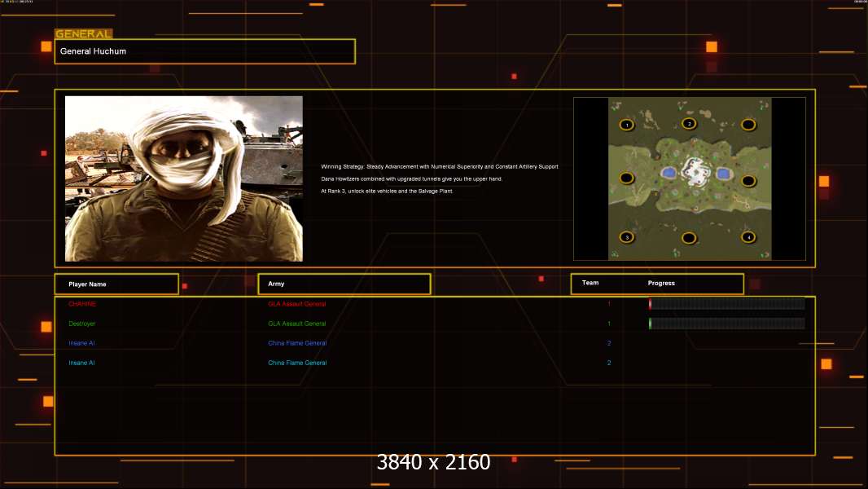This screenshot has width=868, height=489.
Task: Click start position marker 1 on map
Action: click(x=626, y=125)
